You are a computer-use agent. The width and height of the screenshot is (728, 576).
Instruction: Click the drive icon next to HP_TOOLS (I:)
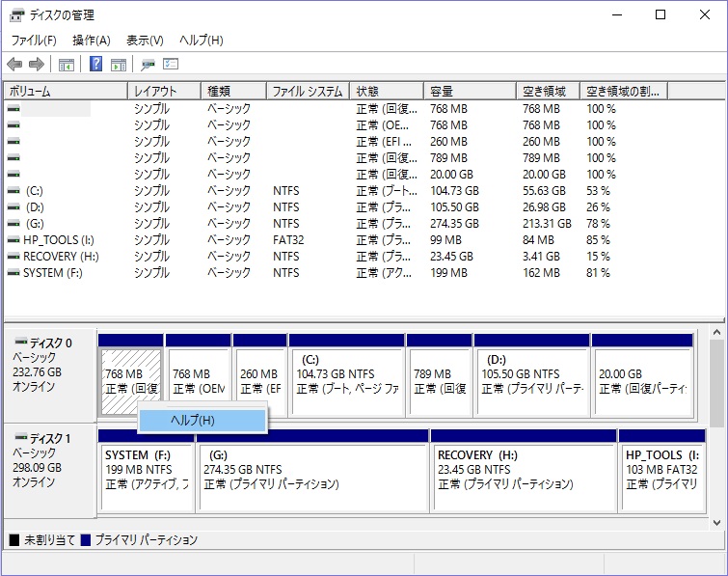13,240
